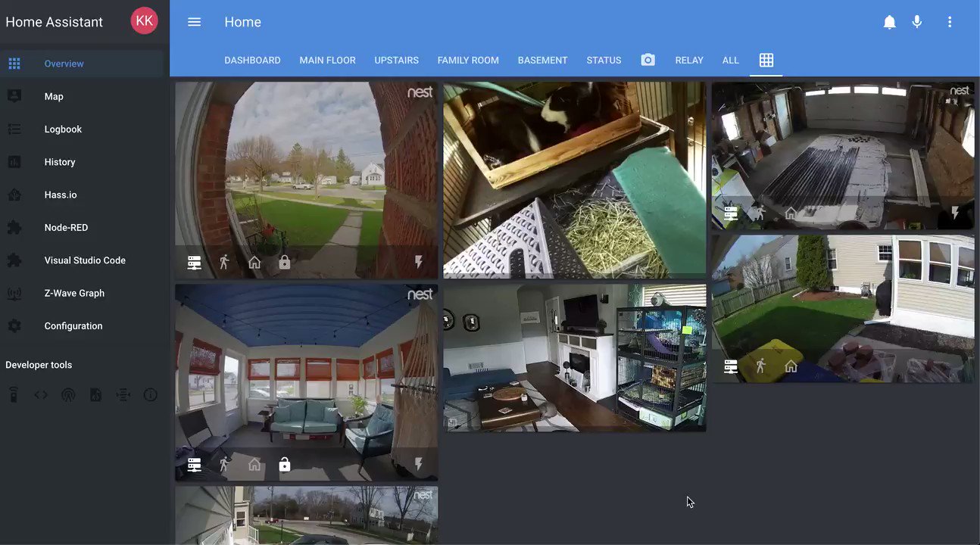Click server icon on garage camera
Screen dimensions: 980x545
pos(731,213)
